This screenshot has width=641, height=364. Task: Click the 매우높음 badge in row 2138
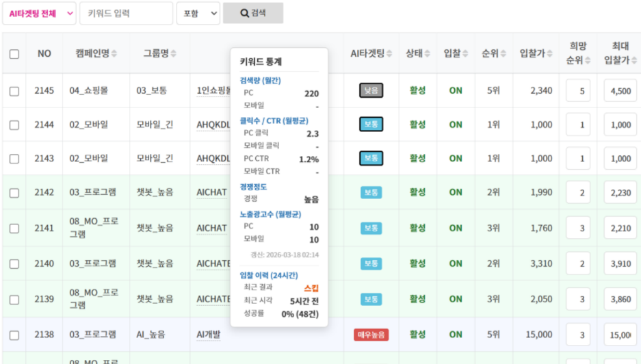[x=371, y=335]
